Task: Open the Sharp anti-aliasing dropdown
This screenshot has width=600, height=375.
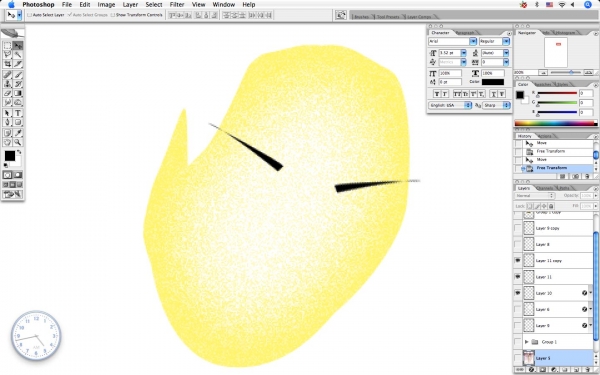Action: [496, 105]
